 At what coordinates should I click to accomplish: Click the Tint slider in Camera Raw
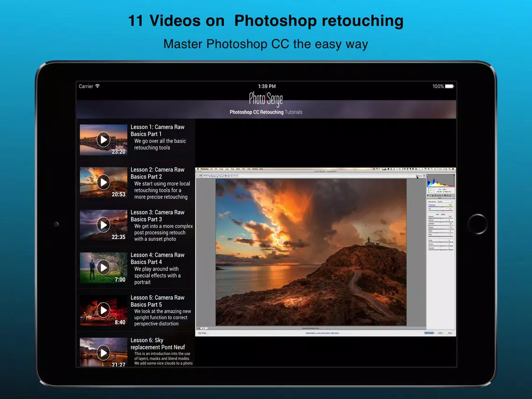[x=440, y=210]
